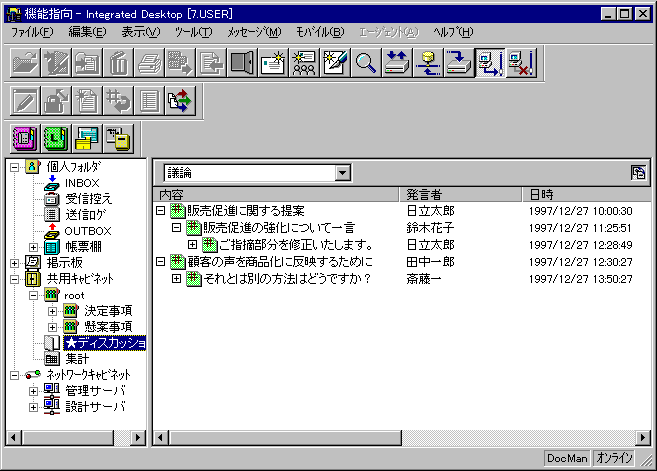This screenshot has height=471, width=657.
Task: Click the DocMan status bar panel
Action: click(x=567, y=458)
